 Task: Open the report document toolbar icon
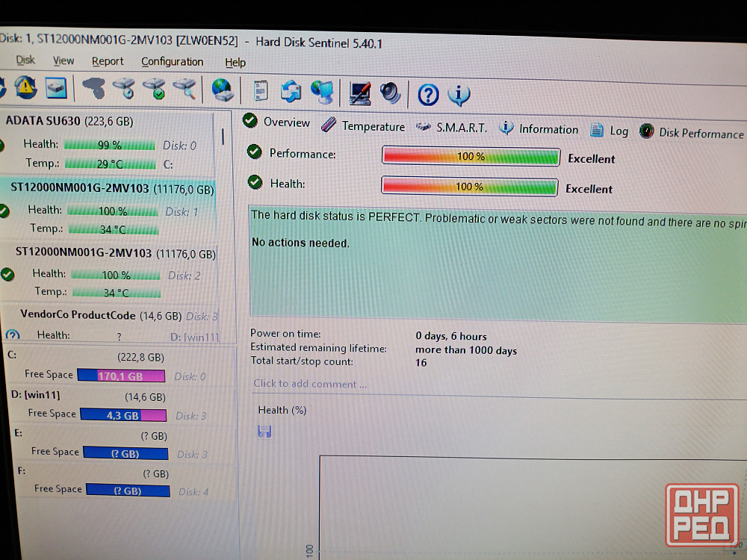click(x=261, y=92)
